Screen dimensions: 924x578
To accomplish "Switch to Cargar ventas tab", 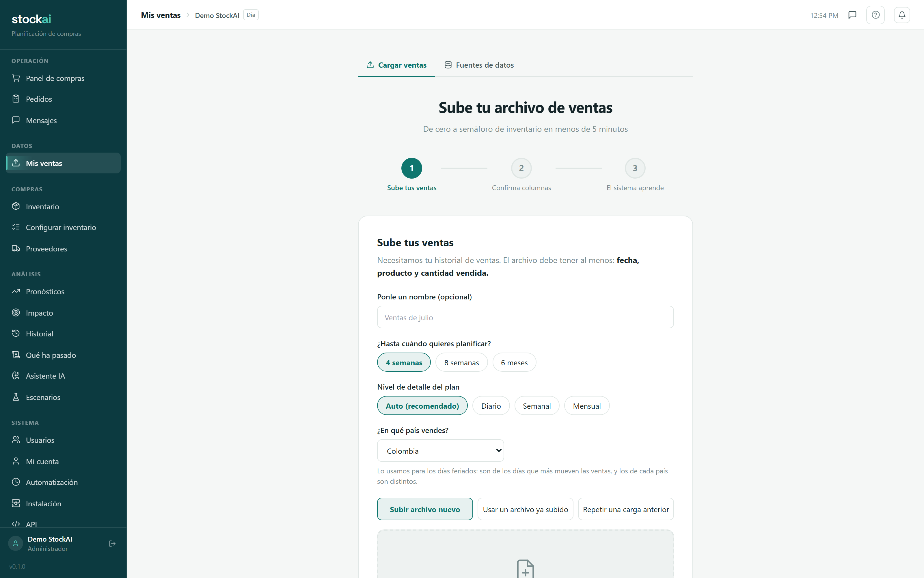I will click(396, 65).
